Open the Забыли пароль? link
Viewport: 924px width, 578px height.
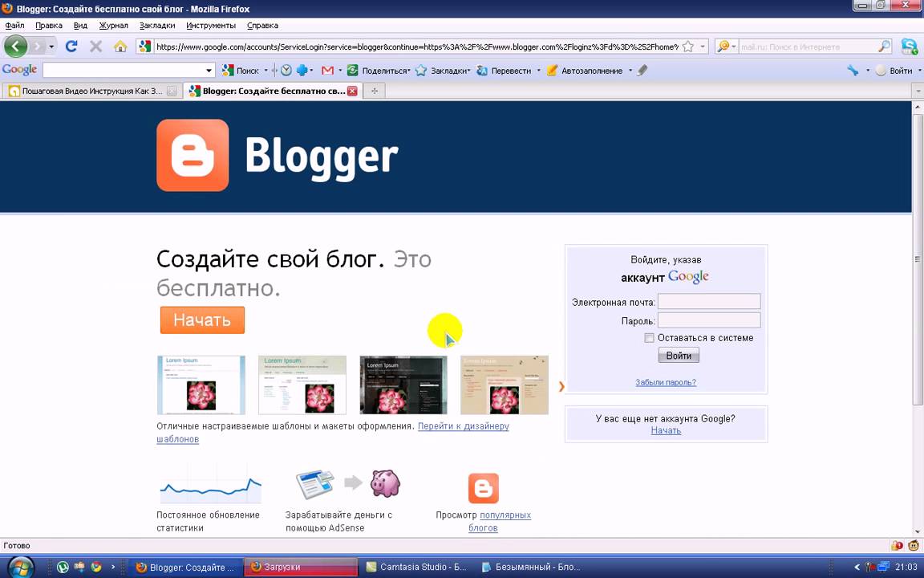pos(666,382)
